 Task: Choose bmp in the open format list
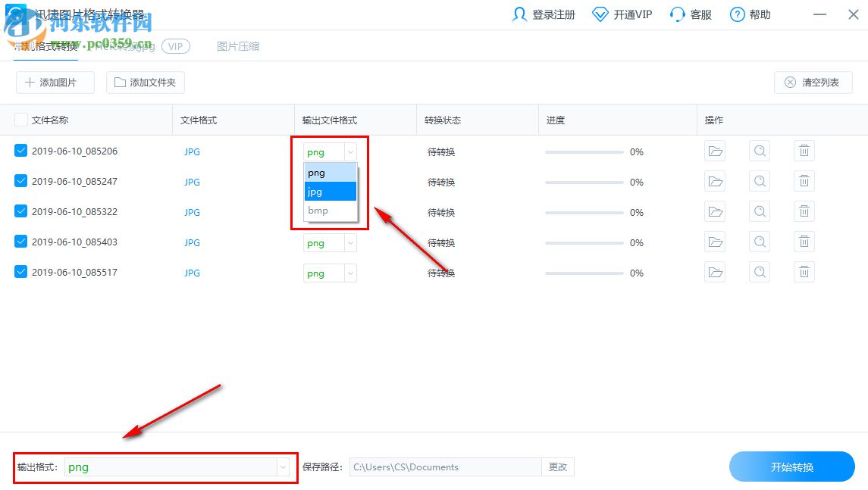point(331,211)
